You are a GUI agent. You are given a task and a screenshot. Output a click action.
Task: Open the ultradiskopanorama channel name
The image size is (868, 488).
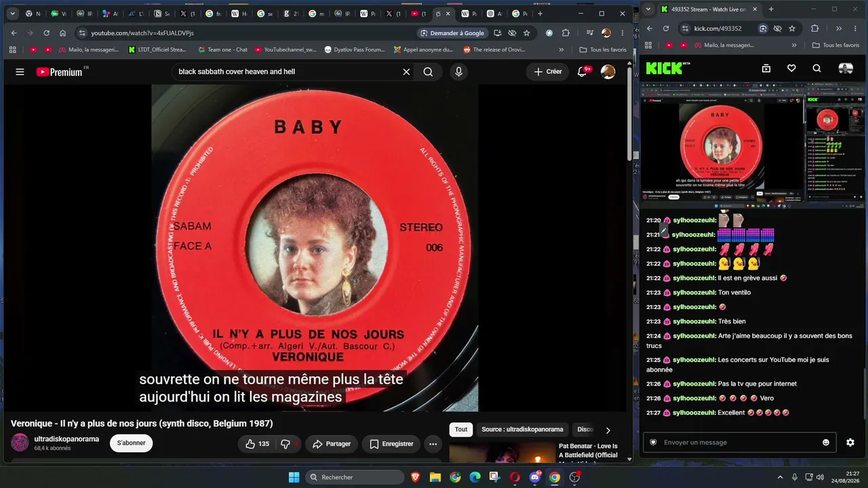tap(66, 439)
